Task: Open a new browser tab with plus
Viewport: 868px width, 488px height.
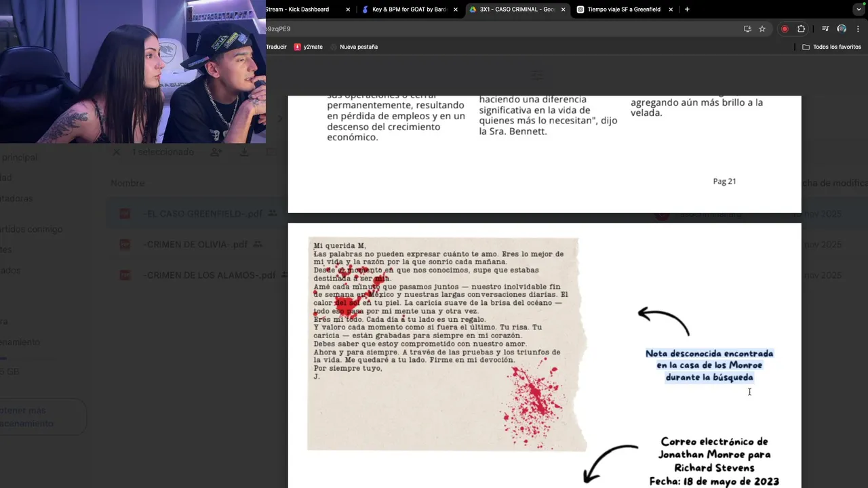Action: 687,9
